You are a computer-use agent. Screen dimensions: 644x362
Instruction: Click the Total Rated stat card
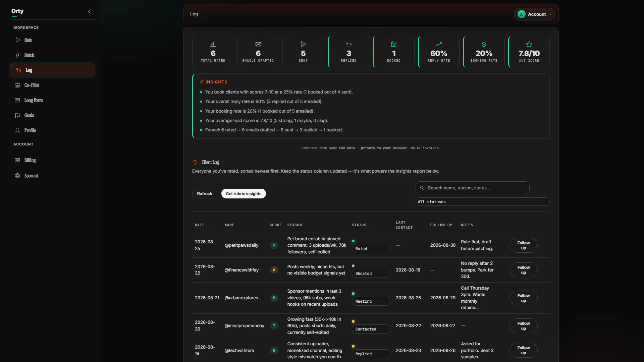pyautogui.click(x=213, y=52)
